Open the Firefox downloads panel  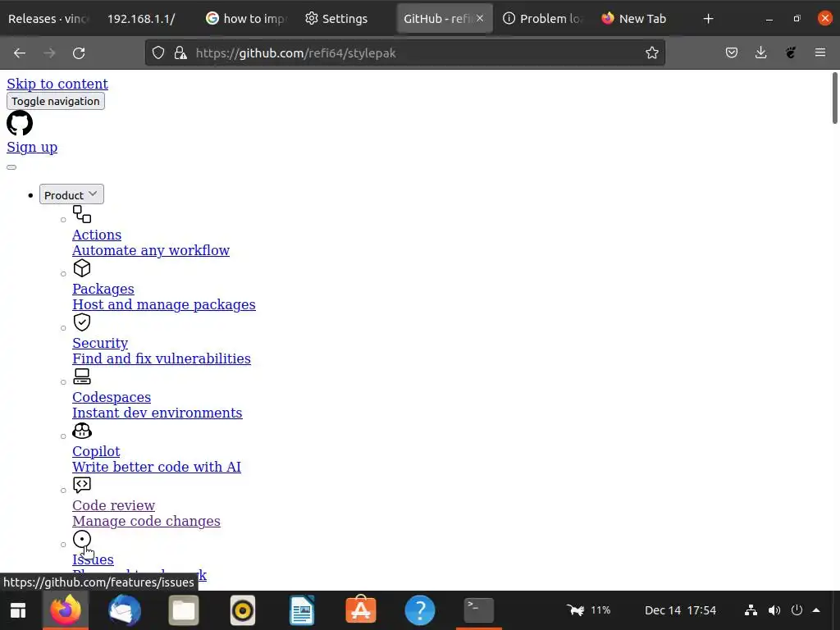(760, 52)
